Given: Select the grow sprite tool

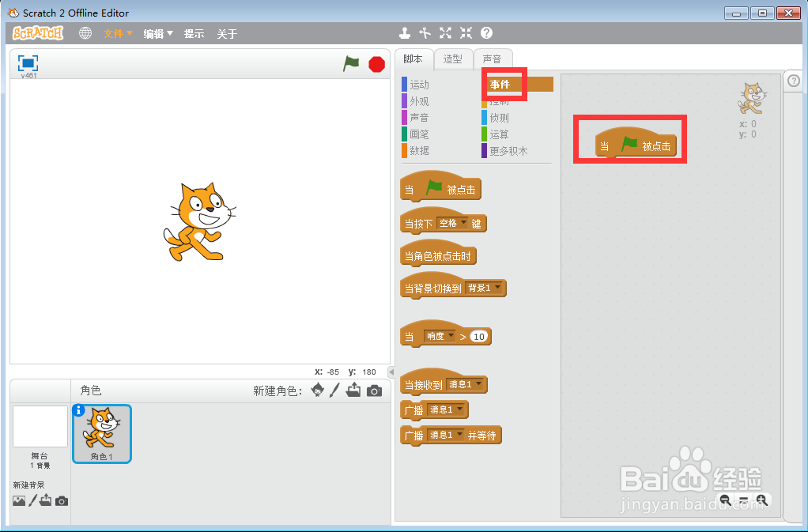Looking at the screenshot, I should click(x=444, y=33).
